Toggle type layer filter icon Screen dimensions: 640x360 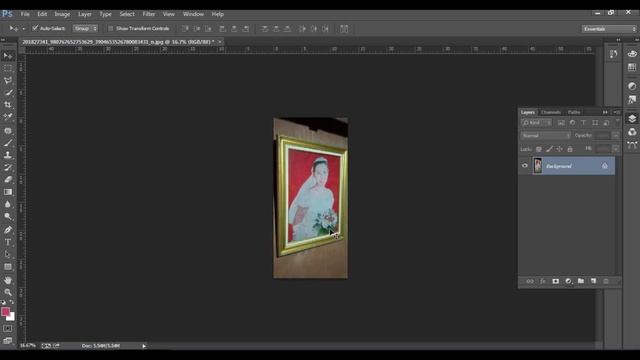(x=584, y=123)
